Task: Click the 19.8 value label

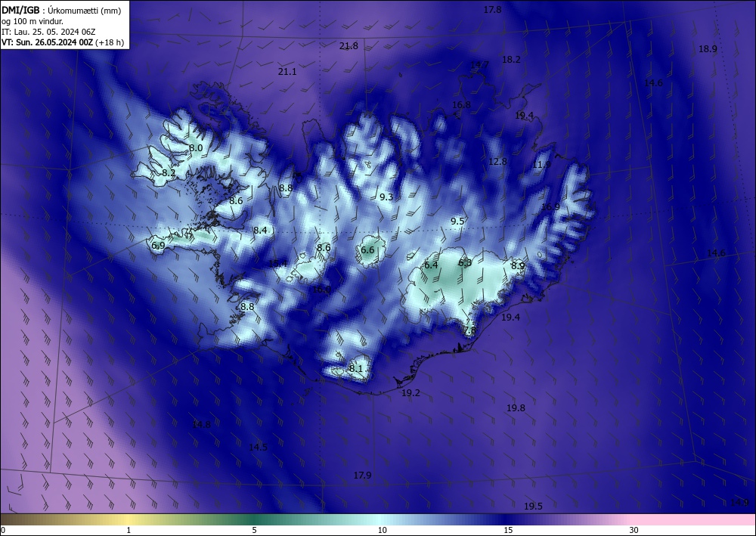Action: tap(516, 407)
